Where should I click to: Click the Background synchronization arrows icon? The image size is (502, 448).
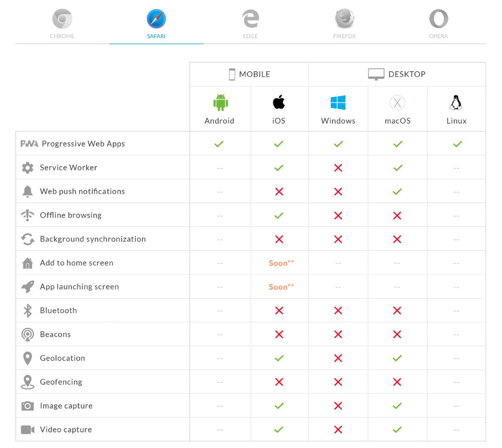tap(27, 239)
